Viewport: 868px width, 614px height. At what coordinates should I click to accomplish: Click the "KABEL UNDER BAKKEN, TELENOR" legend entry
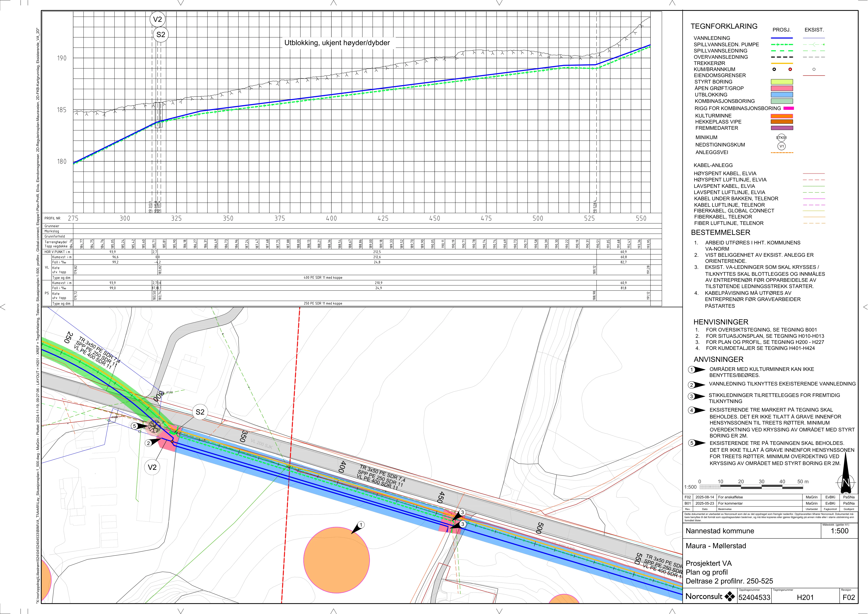point(736,199)
